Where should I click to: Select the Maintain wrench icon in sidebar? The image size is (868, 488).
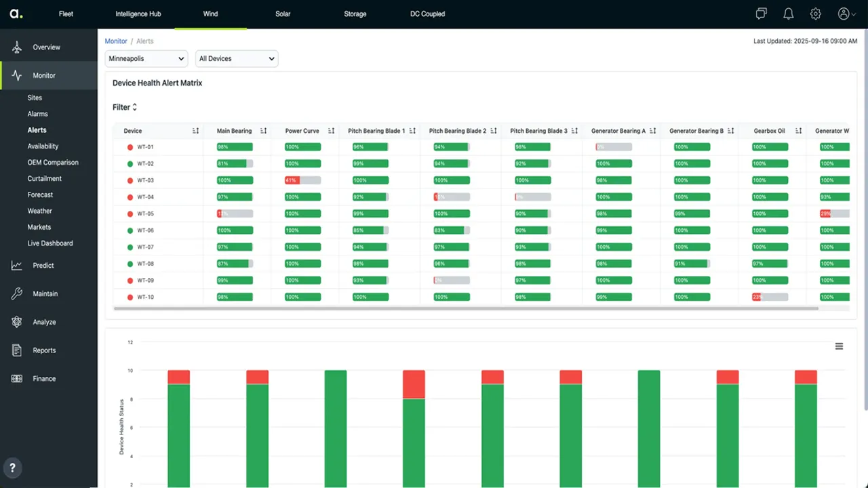coord(16,293)
